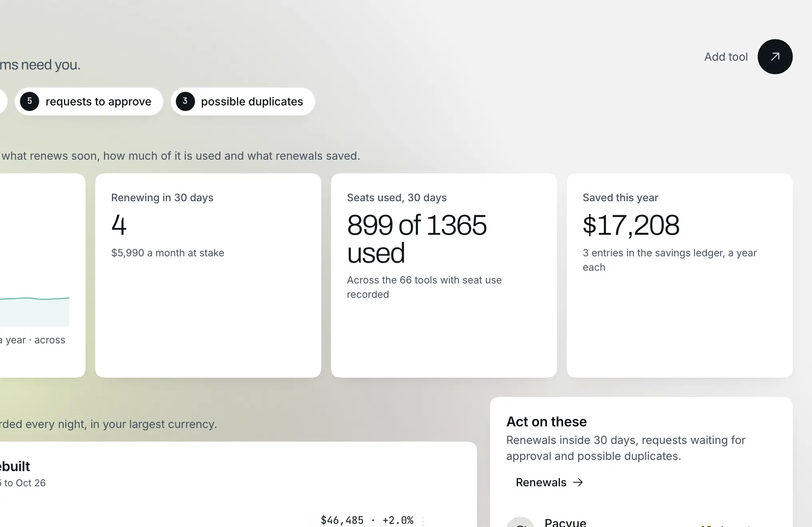Open the 5 requests to approve chip
Viewport: 812px width, 527px height.
point(89,101)
